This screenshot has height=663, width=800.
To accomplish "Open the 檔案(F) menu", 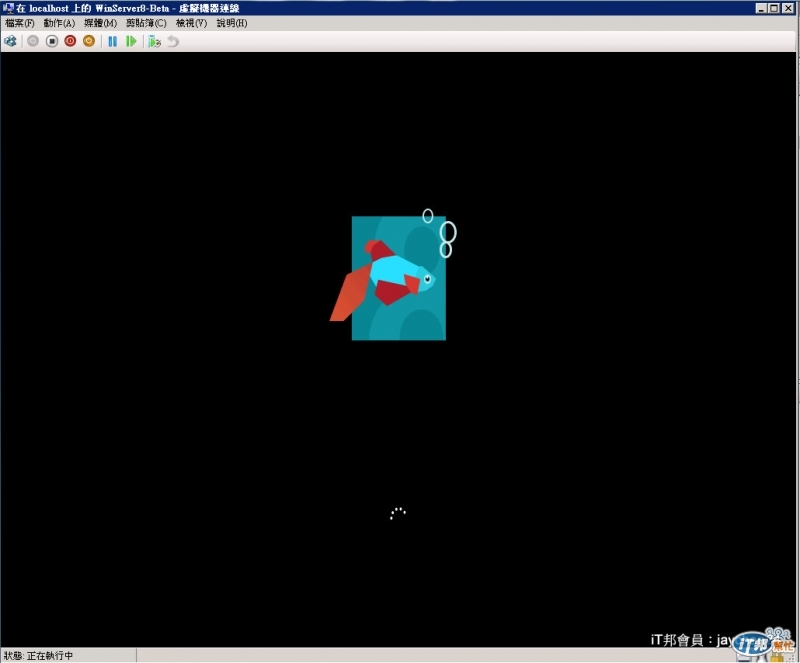I will click(x=19, y=23).
